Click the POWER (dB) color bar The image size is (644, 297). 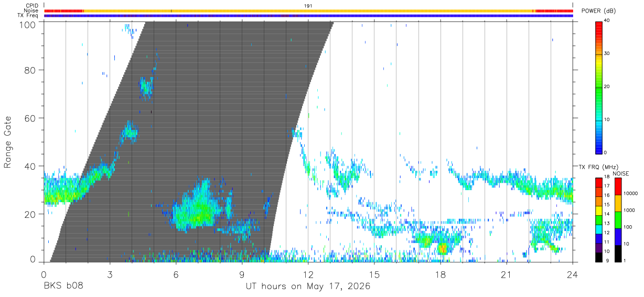point(599,87)
